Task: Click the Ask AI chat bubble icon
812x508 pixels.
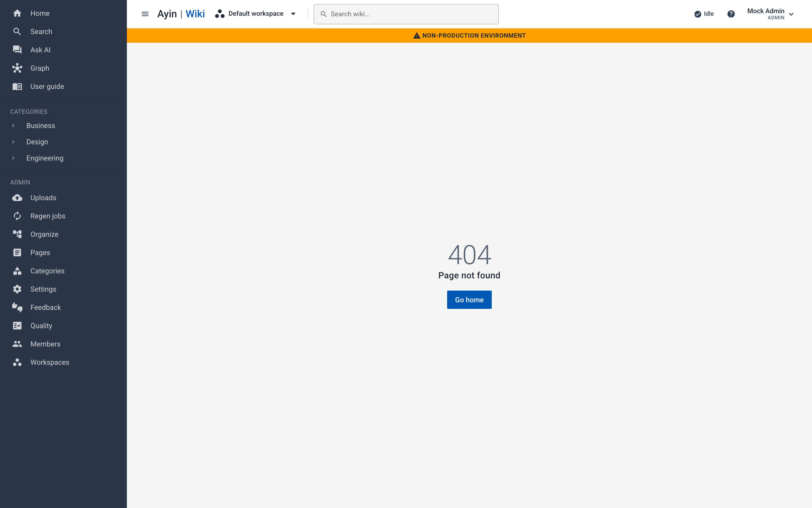Action: pyautogui.click(x=17, y=50)
